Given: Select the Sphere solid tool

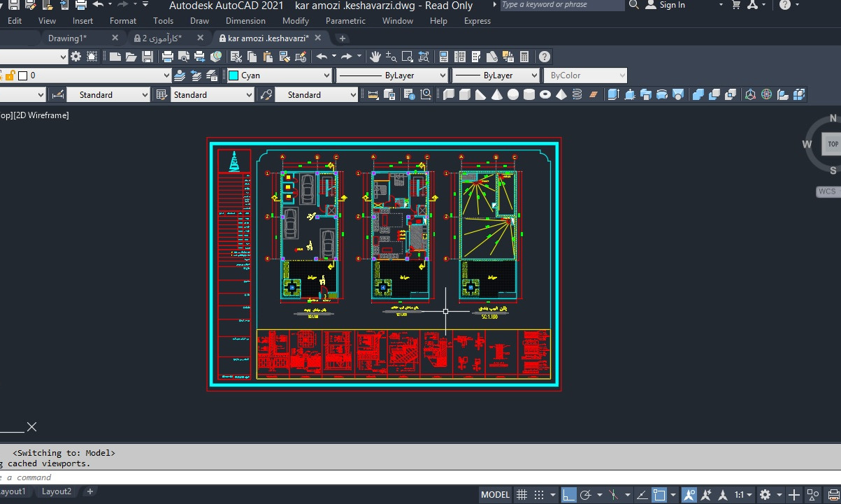Looking at the screenshot, I should [x=513, y=94].
